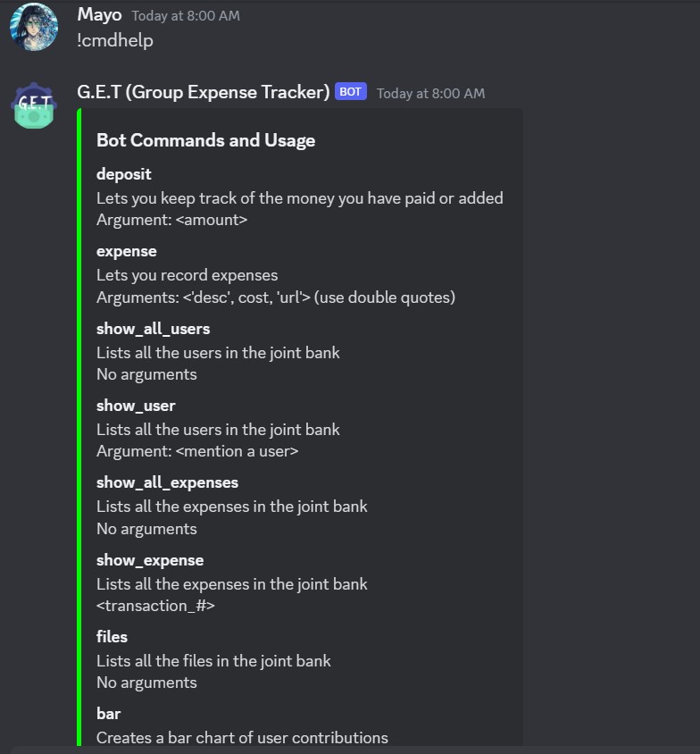Click the show_all_expenses command name
The image size is (700, 754).
167,482
